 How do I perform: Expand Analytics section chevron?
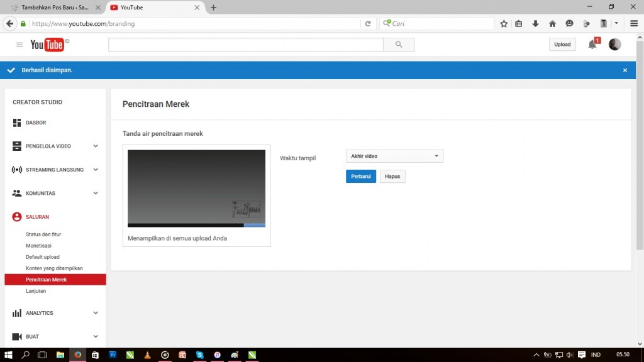pyautogui.click(x=96, y=313)
